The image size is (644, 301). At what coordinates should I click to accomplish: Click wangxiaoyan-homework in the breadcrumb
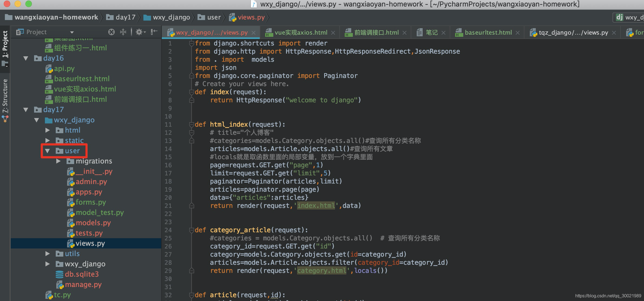[x=52, y=17]
